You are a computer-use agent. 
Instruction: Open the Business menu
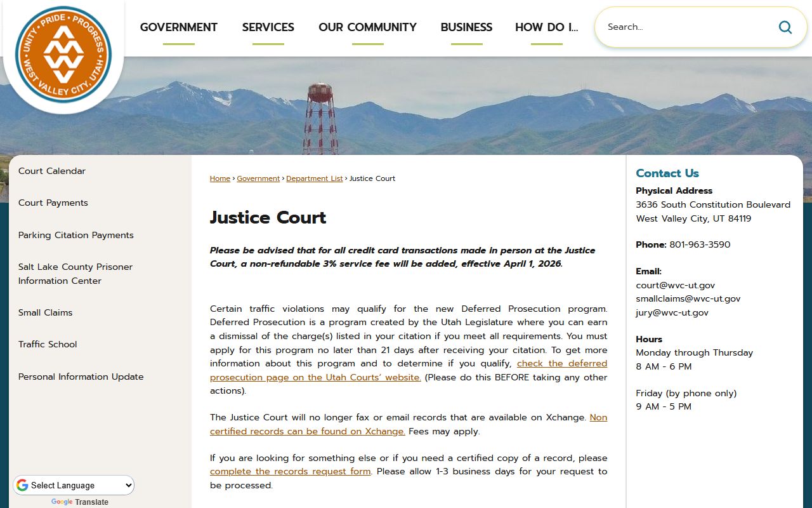(466, 27)
